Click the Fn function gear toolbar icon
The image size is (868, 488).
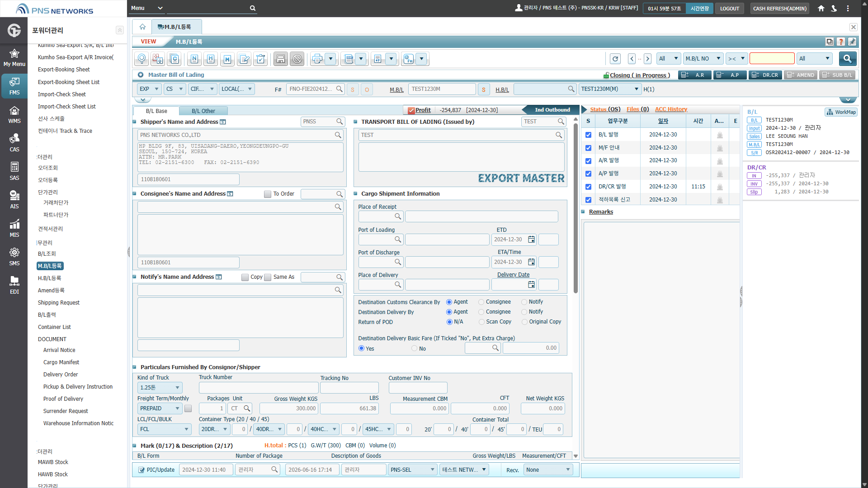409,59
